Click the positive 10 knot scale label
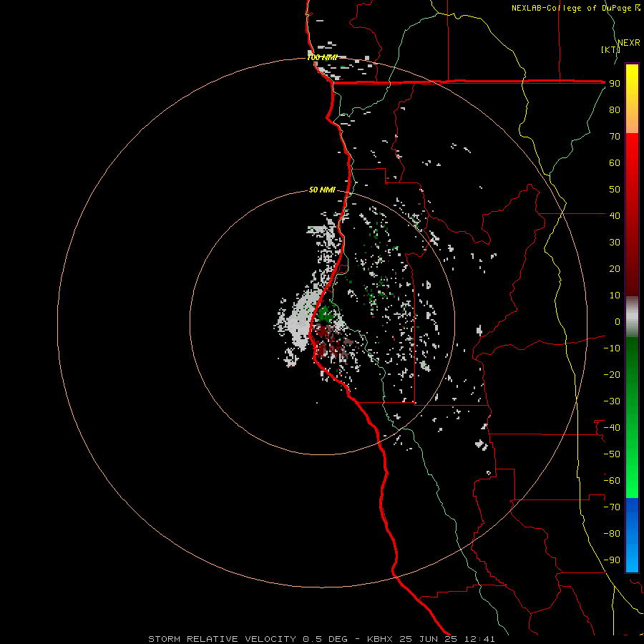Viewport: 644px width, 644px height. pos(615,296)
